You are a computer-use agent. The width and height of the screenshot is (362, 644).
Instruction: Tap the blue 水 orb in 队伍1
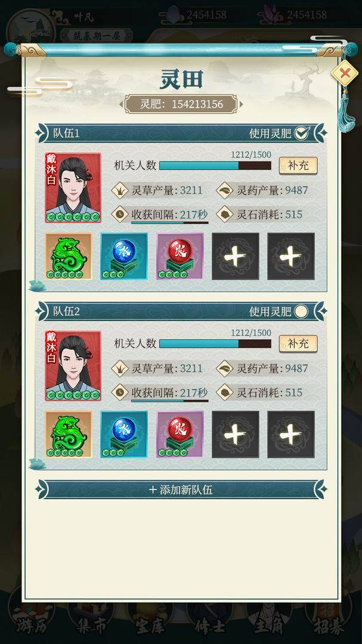click(x=124, y=256)
